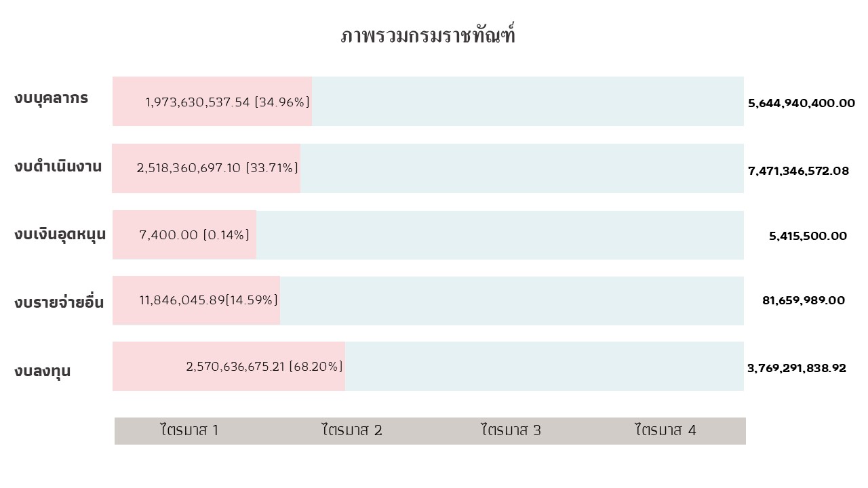Click total amount 5,644,940,400.00

pyautogui.click(x=802, y=104)
